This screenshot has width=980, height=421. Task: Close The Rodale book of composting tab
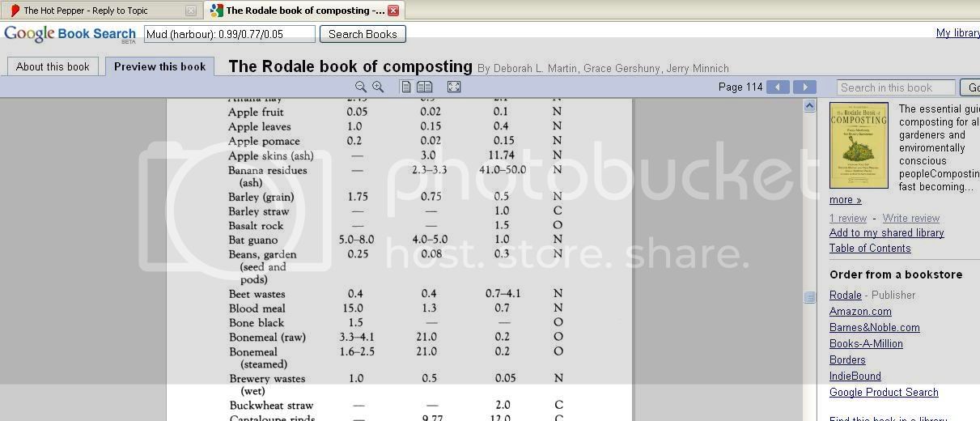click(x=393, y=11)
